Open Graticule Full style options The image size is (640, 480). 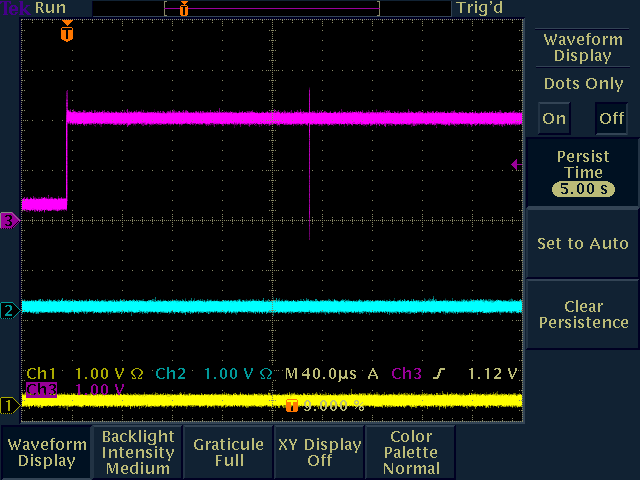tap(229, 452)
